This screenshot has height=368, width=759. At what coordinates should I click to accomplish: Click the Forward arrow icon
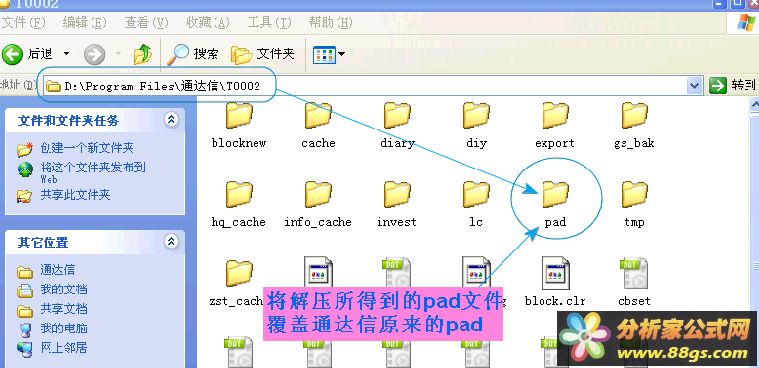click(94, 54)
